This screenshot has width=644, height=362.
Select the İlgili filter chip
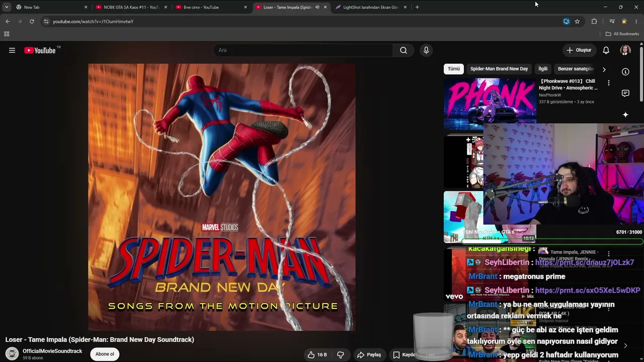(x=543, y=69)
